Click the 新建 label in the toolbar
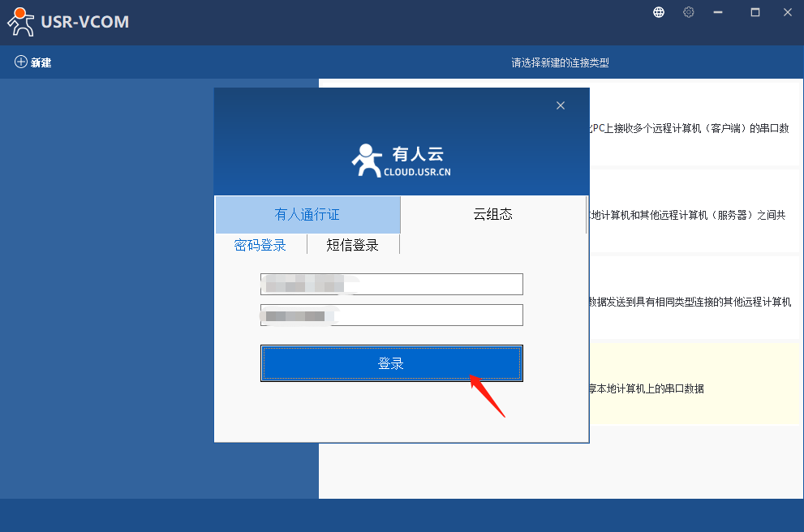 click(41, 62)
